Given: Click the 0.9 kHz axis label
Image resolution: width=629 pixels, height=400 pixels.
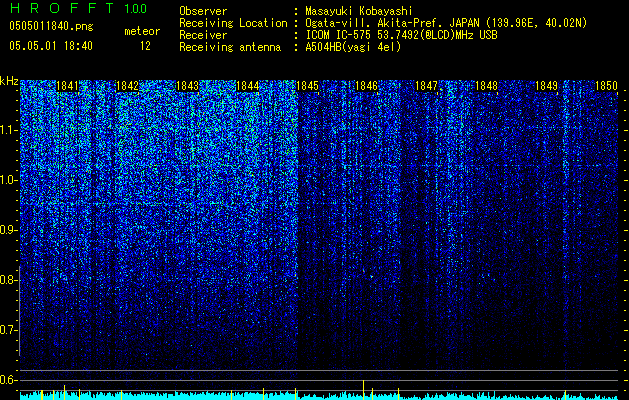Looking at the screenshot, I should 9,230.
